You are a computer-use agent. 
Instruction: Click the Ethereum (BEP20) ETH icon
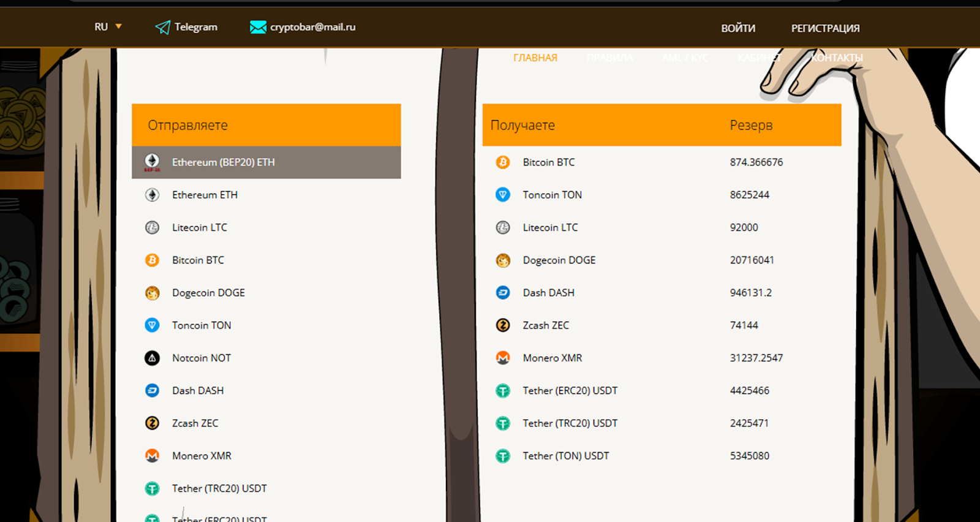click(x=152, y=162)
